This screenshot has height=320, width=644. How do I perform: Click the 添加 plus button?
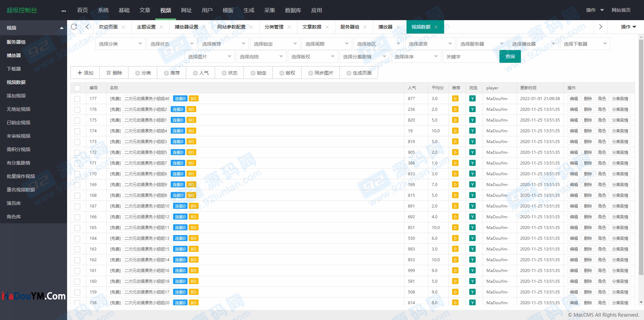[85, 73]
